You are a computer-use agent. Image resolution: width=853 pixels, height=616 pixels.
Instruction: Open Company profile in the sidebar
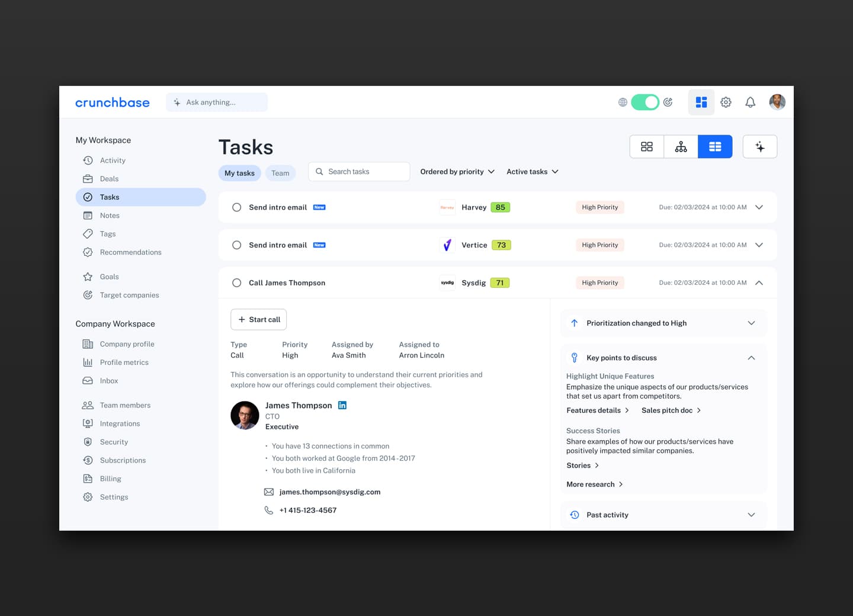coord(140,344)
